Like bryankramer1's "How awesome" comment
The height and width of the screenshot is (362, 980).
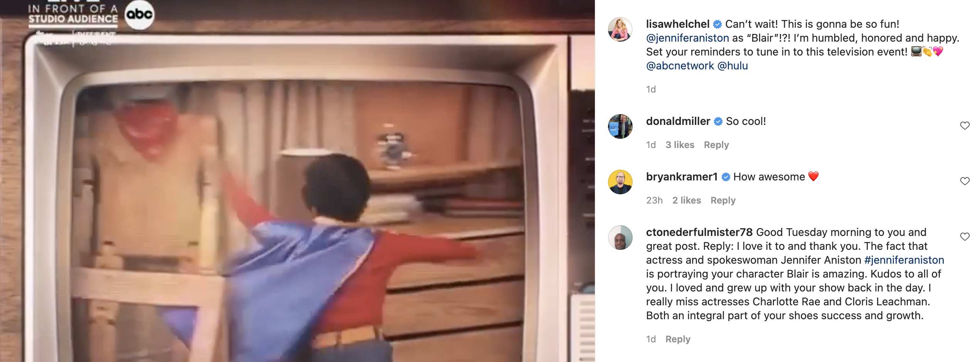pos(965,181)
